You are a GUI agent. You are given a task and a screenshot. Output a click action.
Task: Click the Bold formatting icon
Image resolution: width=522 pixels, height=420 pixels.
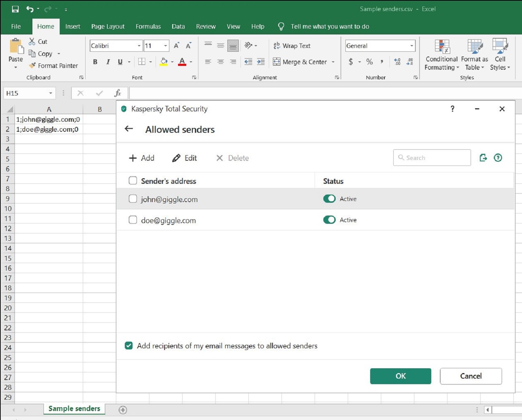tap(95, 62)
